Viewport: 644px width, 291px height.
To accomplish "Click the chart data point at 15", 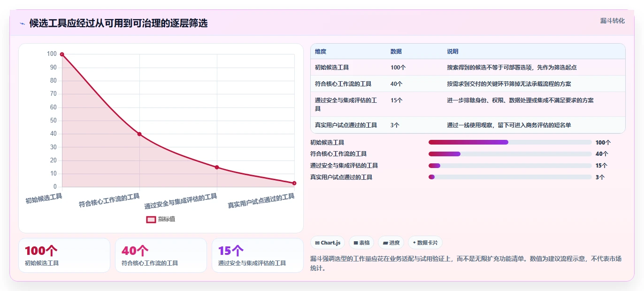I will [x=217, y=167].
